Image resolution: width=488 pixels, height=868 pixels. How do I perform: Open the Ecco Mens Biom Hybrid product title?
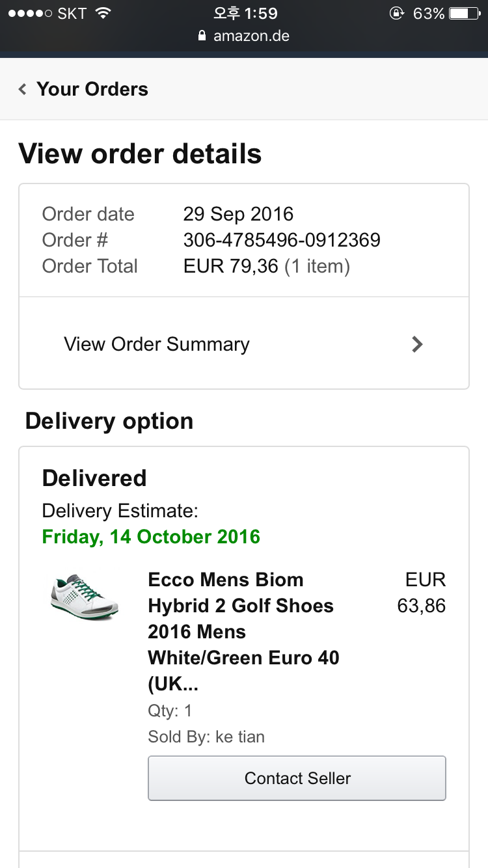242,631
